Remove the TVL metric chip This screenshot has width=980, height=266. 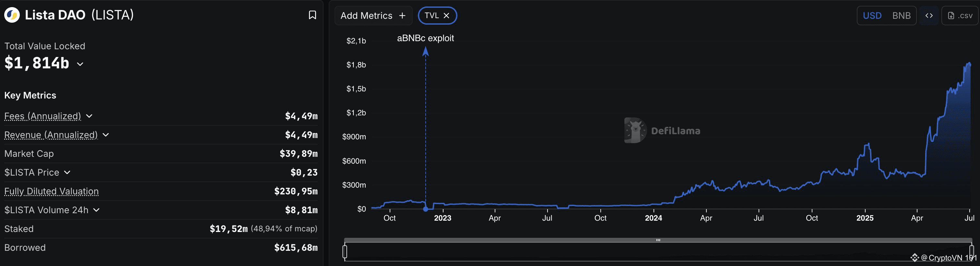point(447,16)
